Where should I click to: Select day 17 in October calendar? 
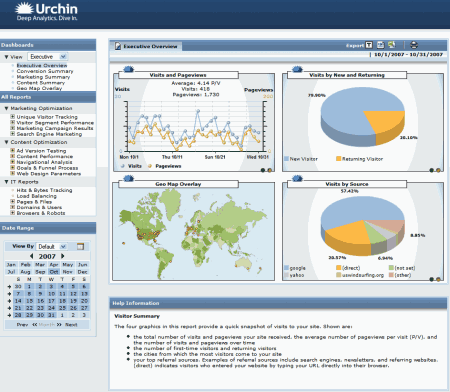click(x=51, y=301)
